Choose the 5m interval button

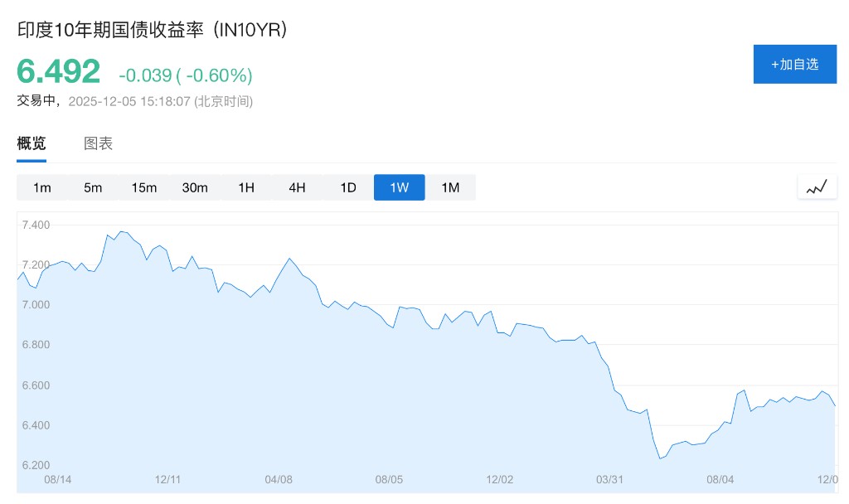pyautogui.click(x=93, y=187)
